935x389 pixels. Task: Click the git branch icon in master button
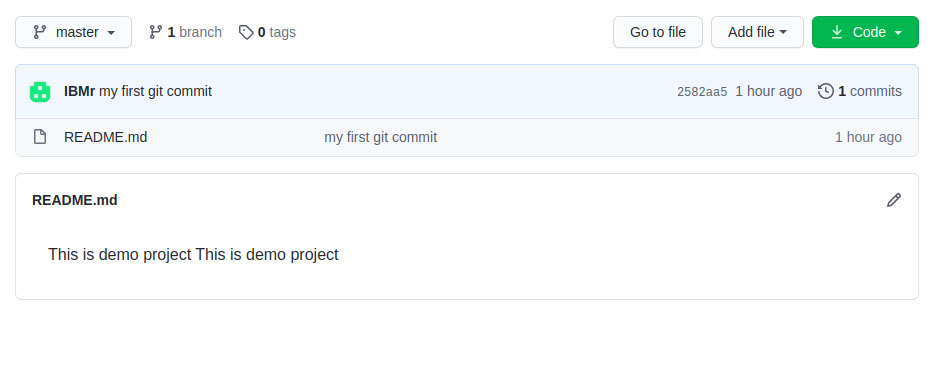coord(40,32)
